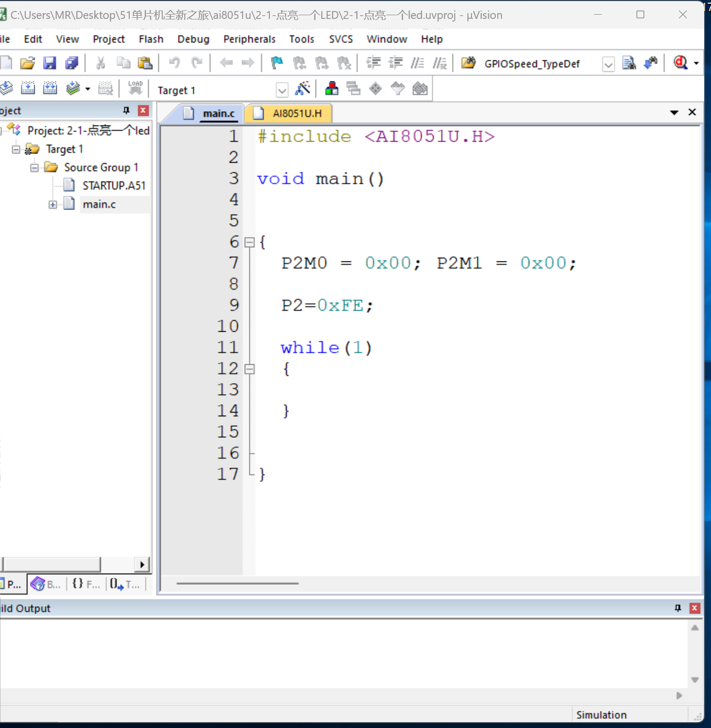Click the Save All toolbar icon
This screenshot has height=728, width=711.
71,63
